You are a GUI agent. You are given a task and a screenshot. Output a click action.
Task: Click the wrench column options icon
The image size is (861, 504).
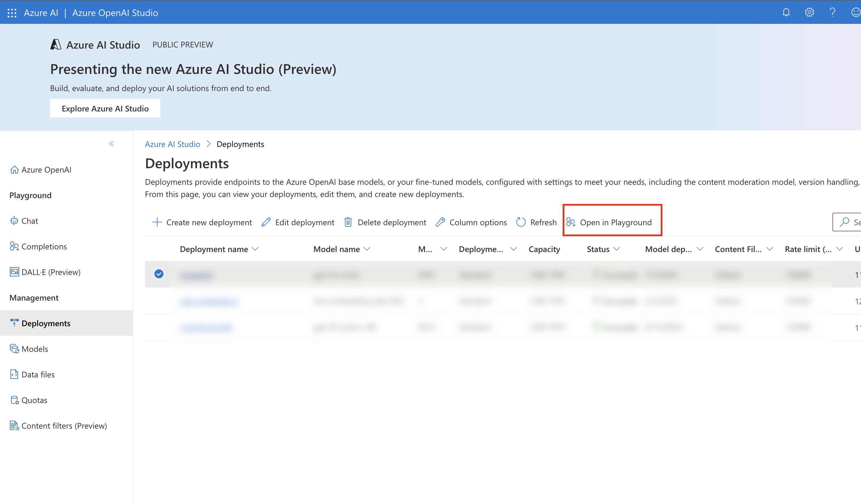(440, 222)
